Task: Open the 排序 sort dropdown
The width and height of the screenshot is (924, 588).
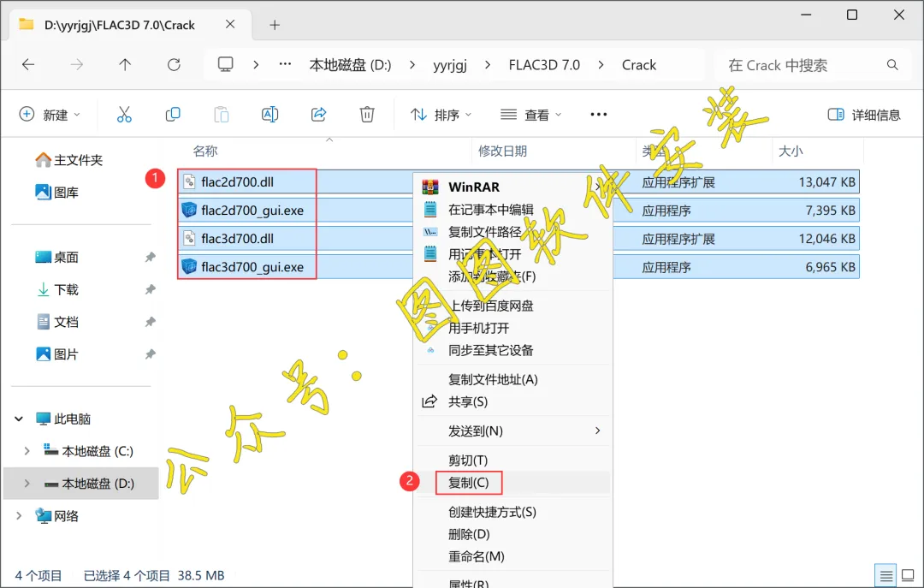Action: [x=441, y=115]
